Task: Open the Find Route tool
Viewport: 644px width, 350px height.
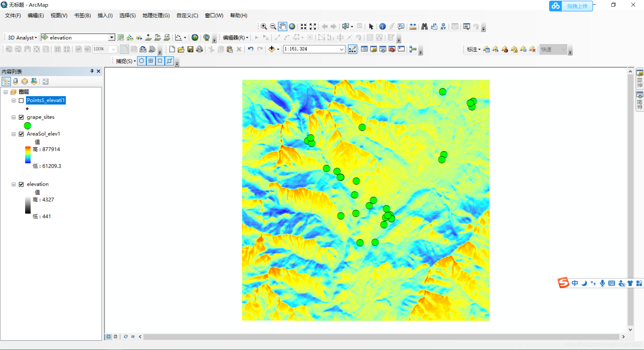Action: [x=434, y=27]
